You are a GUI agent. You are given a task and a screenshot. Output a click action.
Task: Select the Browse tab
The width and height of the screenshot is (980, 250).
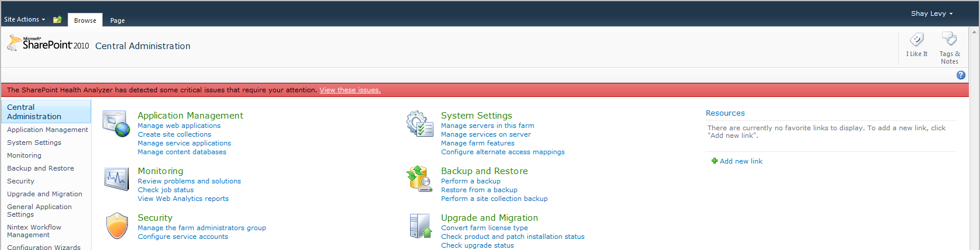pos(85,20)
